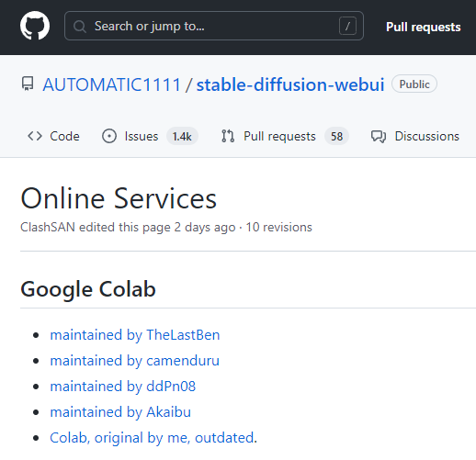This screenshot has height=460, width=476.
Task: Click the Code angle brackets icon
Action: click(35, 136)
